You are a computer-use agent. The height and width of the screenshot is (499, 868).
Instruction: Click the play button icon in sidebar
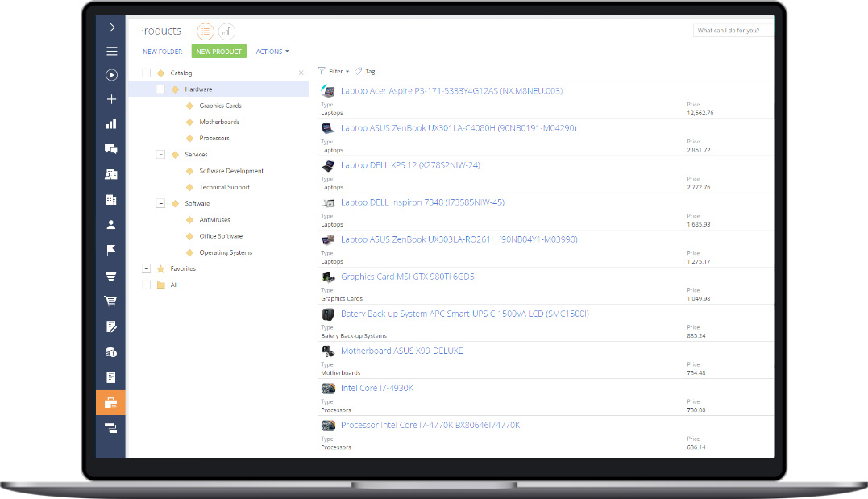[111, 75]
